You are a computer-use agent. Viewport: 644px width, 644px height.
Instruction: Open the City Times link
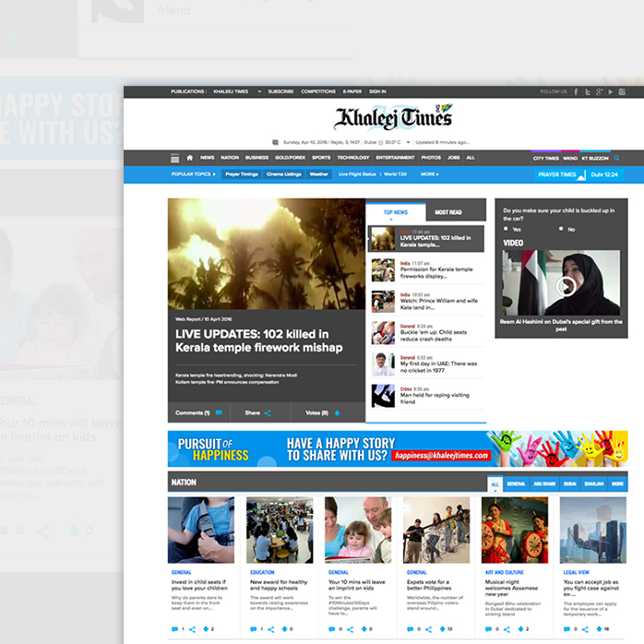point(546,158)
